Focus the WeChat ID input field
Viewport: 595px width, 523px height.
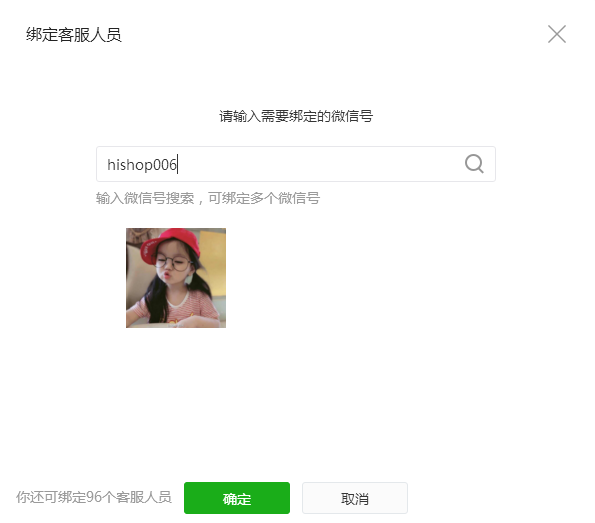point(296,164)
